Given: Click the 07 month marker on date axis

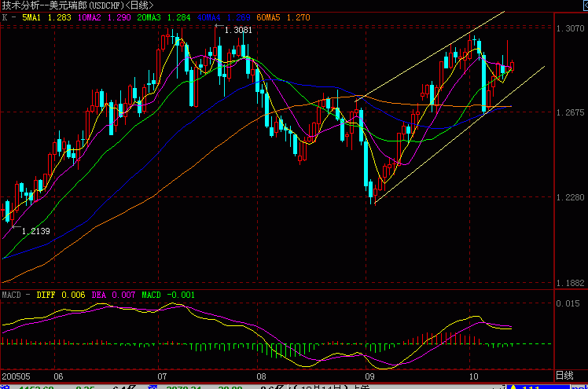Looking at the screenshot, I should [x=162, y=376].
